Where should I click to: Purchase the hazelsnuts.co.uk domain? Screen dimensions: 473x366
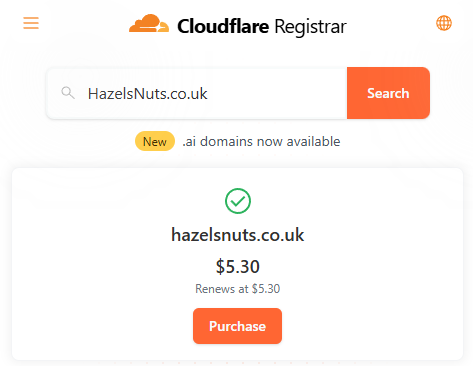coord(237,326)
